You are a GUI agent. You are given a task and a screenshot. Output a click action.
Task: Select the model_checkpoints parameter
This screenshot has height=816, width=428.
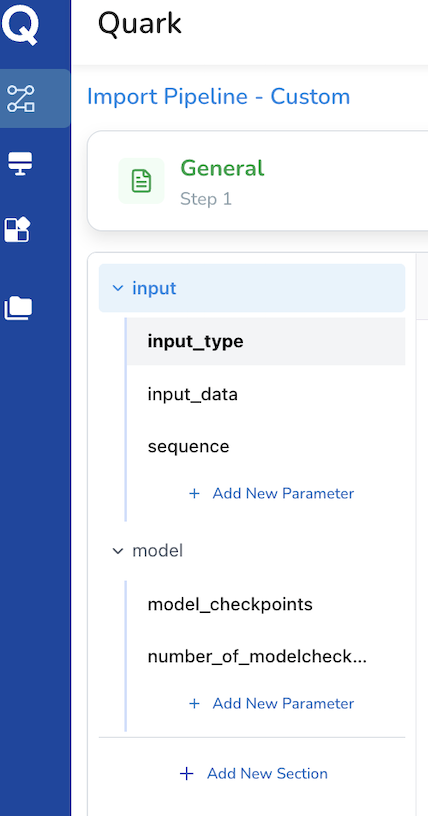pyautogui.click(x=266, y=604)
